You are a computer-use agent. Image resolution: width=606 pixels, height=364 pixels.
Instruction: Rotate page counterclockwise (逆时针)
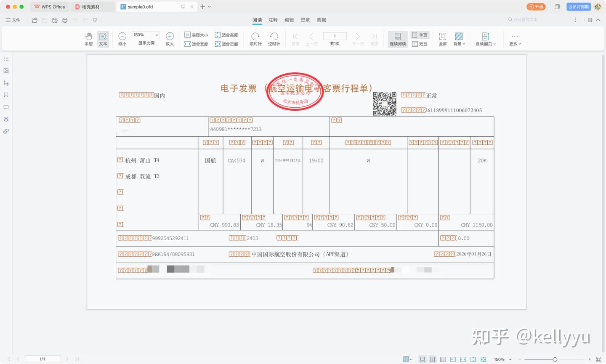click(274, 39)
